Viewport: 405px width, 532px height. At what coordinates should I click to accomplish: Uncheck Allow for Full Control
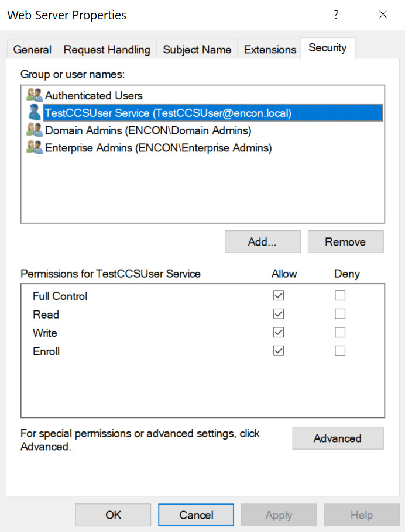tap(279, 296)
